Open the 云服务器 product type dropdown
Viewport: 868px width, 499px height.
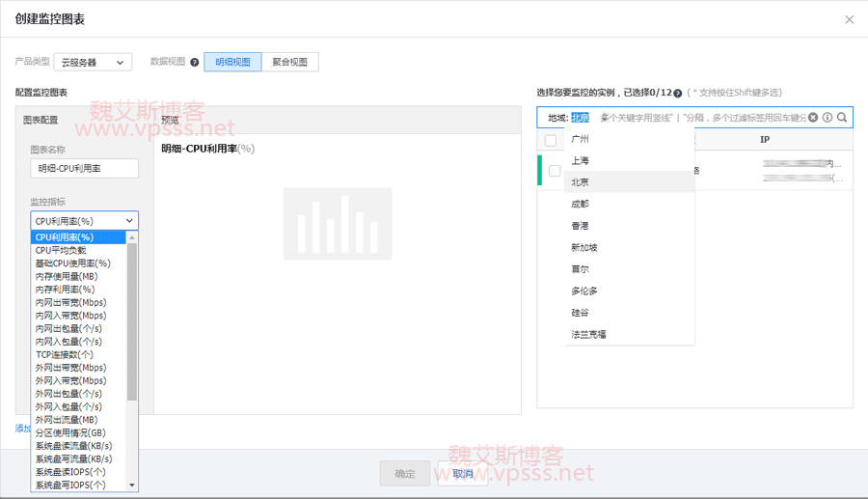pos(93,63)
